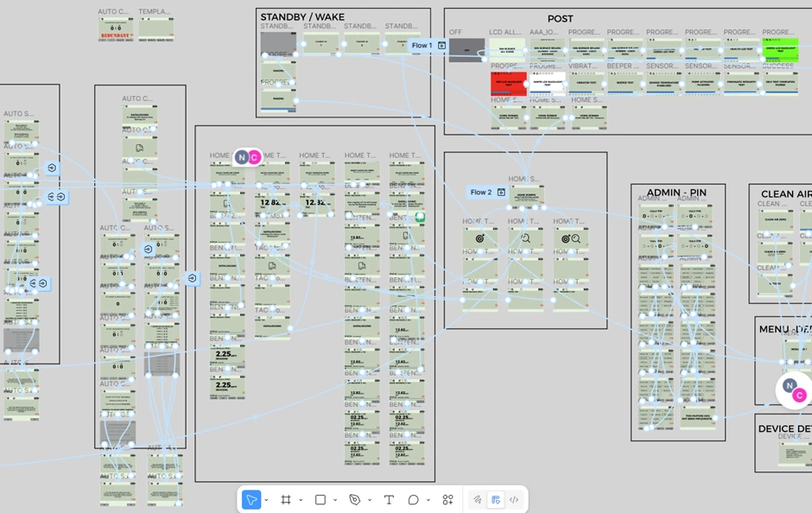Select the TEMPLA... frame
Image resolution: width=812 pixels, height=513 pixels.
[155, 29]
